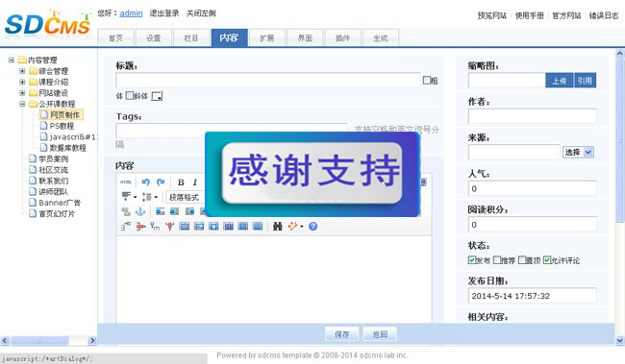The height and width of the screenshot is (364, 625).
Task: Click the magic wand formatting icon
Action: tap(293, 227)
